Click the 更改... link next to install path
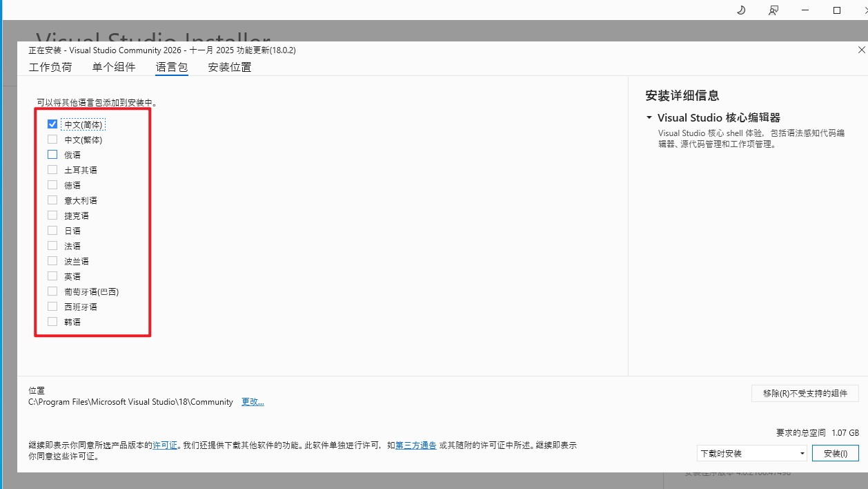This screenshot has width=868, height=489. (253, 402)
